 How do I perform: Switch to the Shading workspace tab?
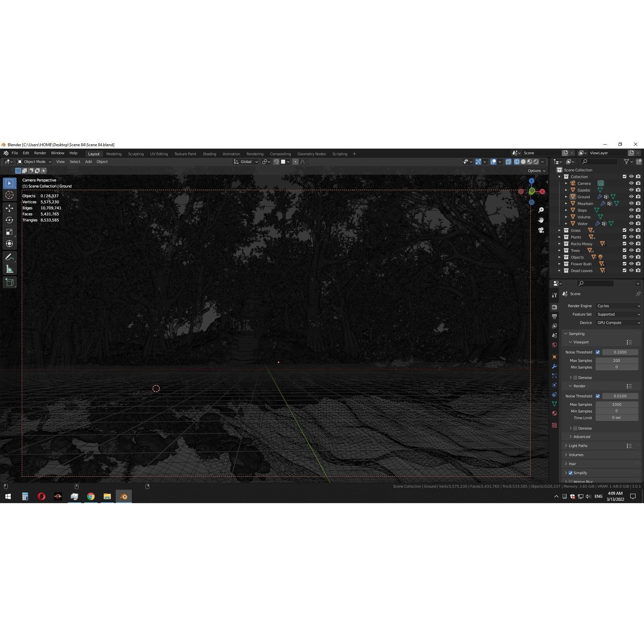tap(209, 154)
